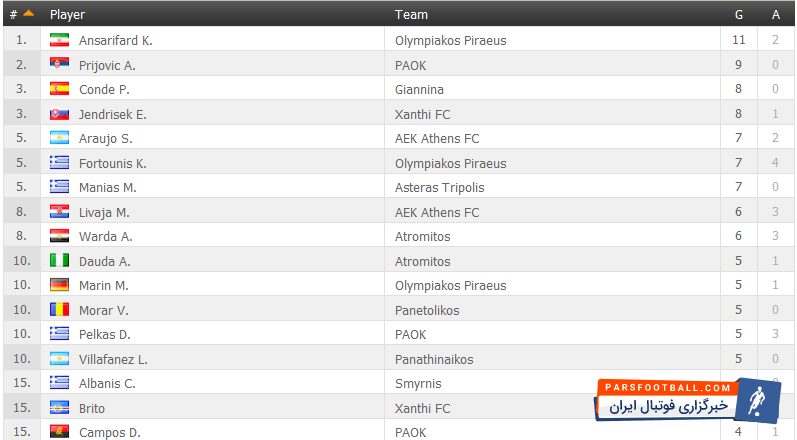The image size is (797, 440).
Task: Click the Spain flag beside Conde P.
Action: [x=60, y=89]
